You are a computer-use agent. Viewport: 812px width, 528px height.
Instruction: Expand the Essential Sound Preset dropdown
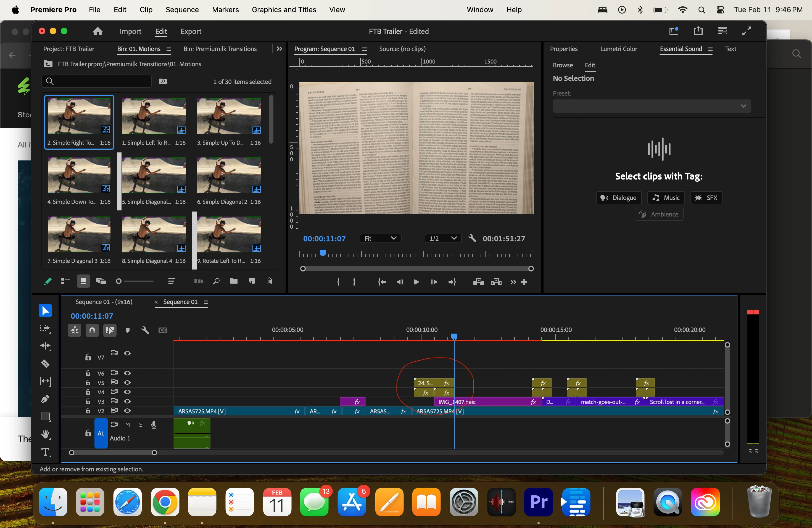pos(651,106)
